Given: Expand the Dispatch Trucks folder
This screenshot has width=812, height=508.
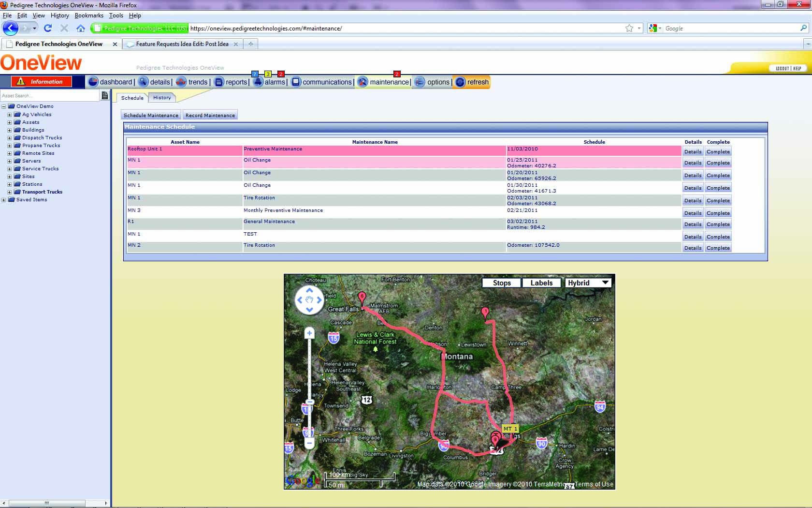Looking at the screenshot, I should click(x=9, y=138).
